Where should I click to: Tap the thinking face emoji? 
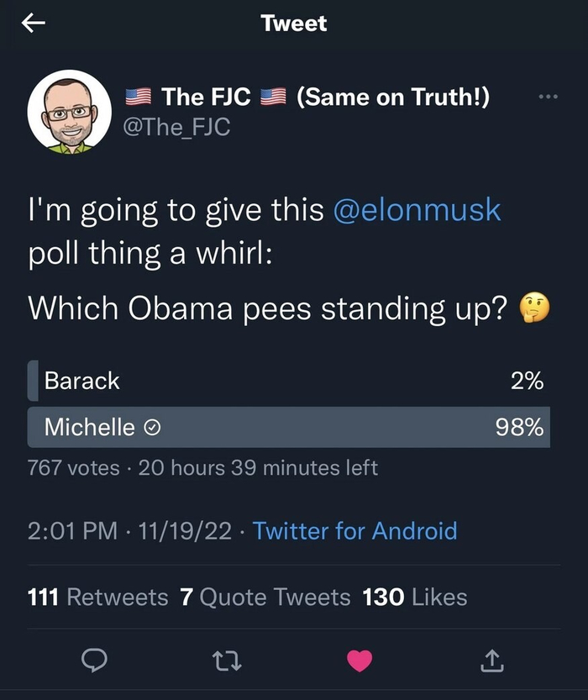535,309
